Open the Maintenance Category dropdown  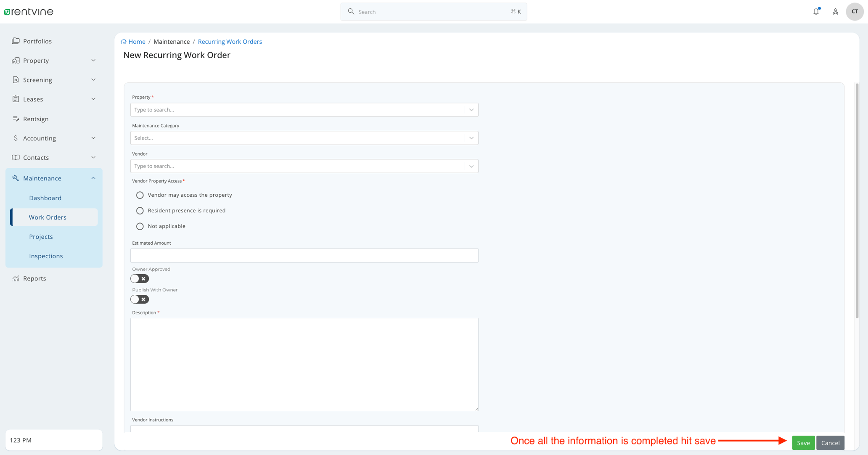click(x=304, y=138)
